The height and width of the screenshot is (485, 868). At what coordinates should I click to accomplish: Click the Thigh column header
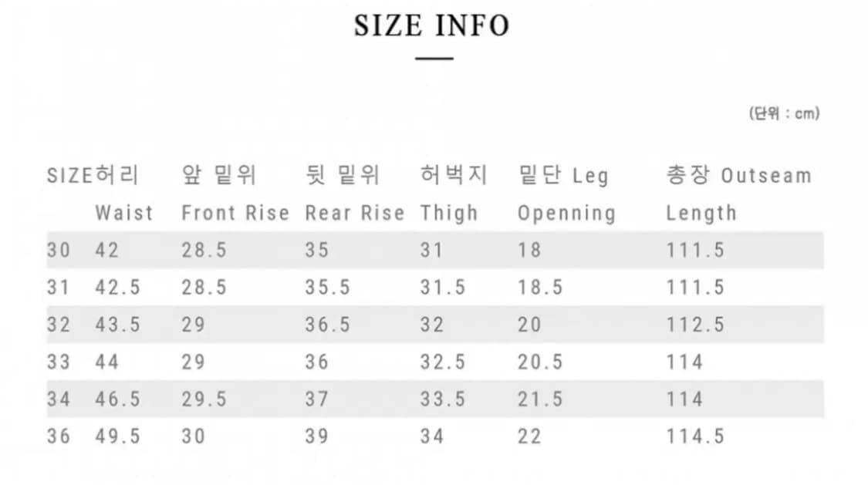click(x=449, y=213)
